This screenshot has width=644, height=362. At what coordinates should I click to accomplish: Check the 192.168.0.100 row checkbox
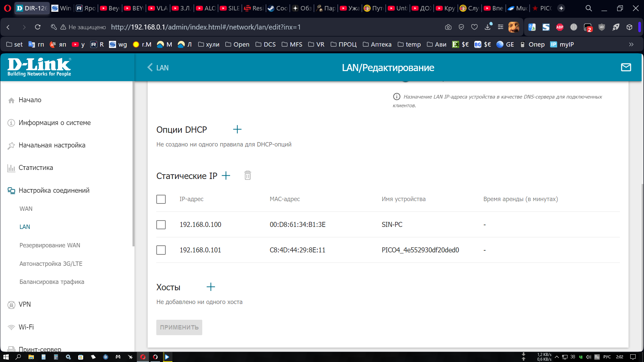pyautogui.click(x=161, y=225)
